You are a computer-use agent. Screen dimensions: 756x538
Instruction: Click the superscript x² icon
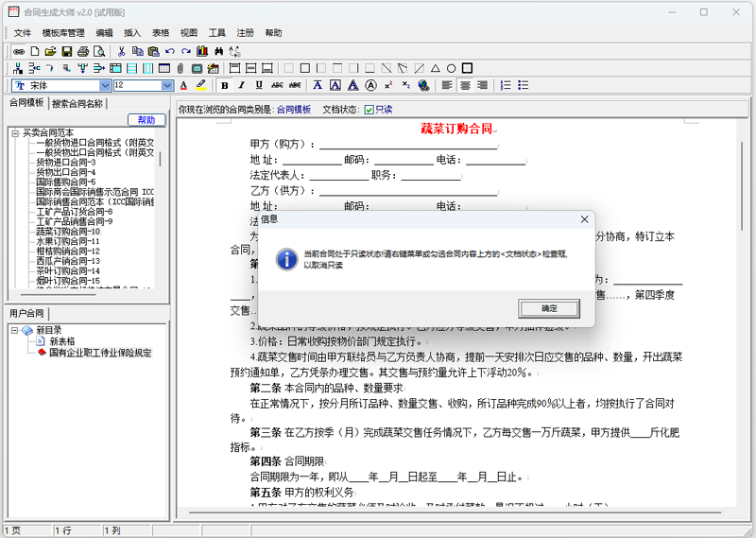point(388,85)
